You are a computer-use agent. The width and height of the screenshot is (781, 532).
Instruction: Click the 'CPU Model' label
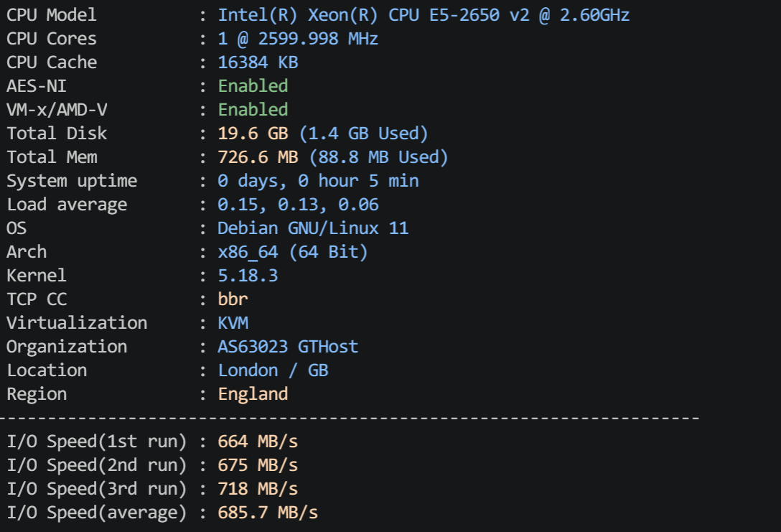pyautogui.click(x=51, y=15)
